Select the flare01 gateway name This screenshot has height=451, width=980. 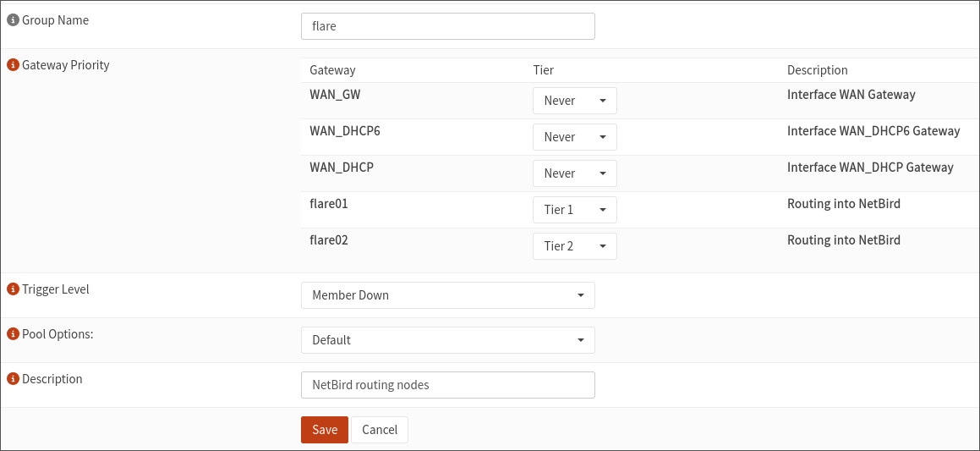click(x=329, y=204)
